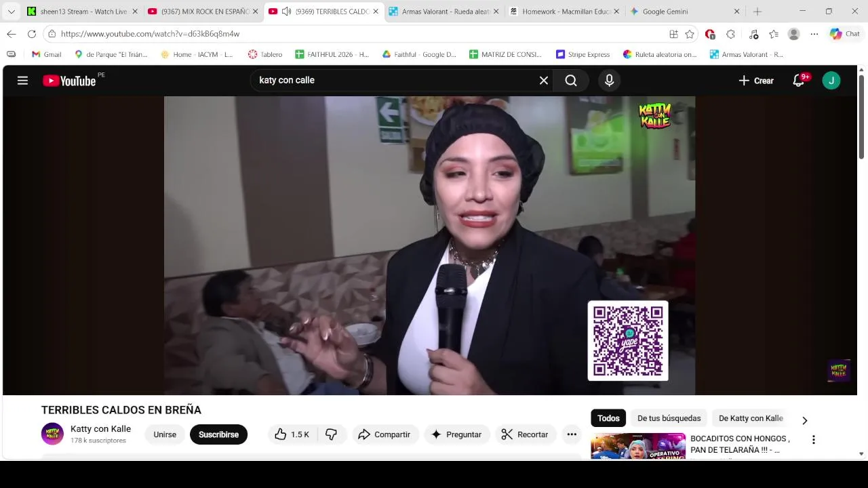Click the Recortar clip button
This screenshot has height=488, width=868.
[525, 434]
